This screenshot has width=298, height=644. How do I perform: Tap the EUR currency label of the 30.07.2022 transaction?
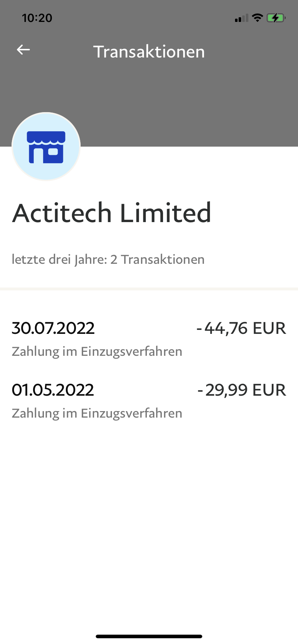pyautogui.click(x=269, y=328)
